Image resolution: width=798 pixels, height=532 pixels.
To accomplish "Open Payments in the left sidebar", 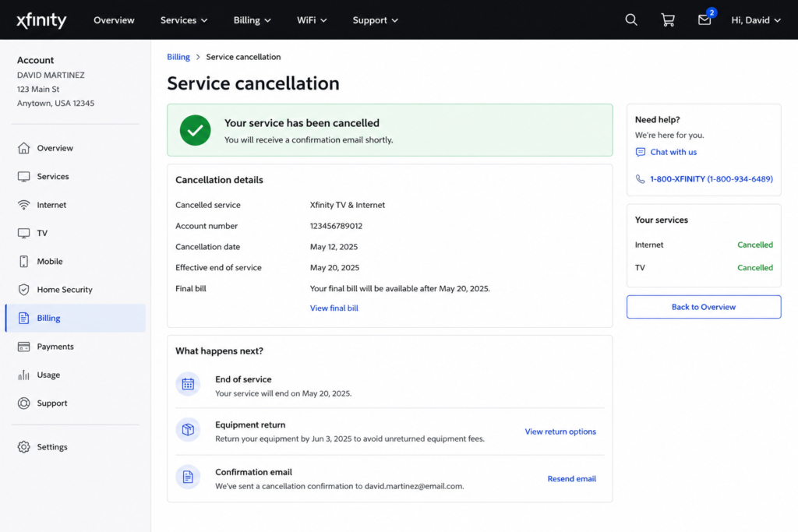I will click(x=76, y=347).
